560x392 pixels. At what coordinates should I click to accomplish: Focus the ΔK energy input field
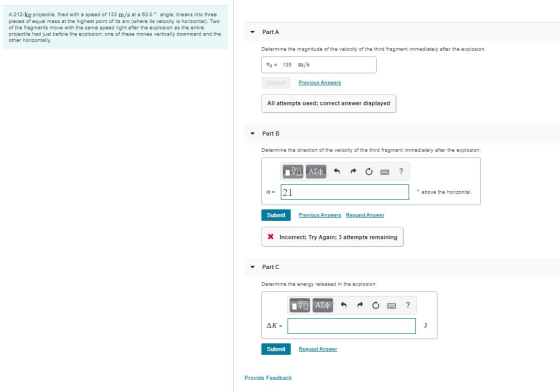tap(351, 326)
